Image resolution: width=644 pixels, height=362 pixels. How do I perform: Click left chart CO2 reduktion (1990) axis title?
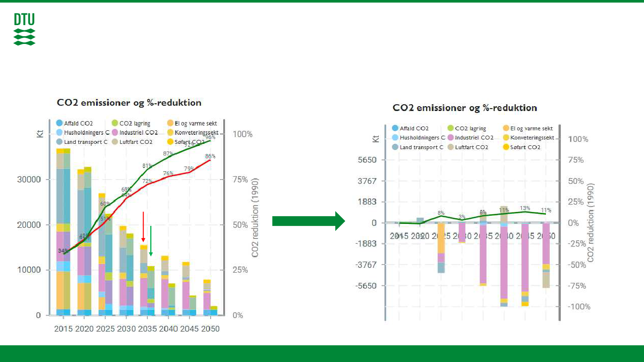(256, 218)
